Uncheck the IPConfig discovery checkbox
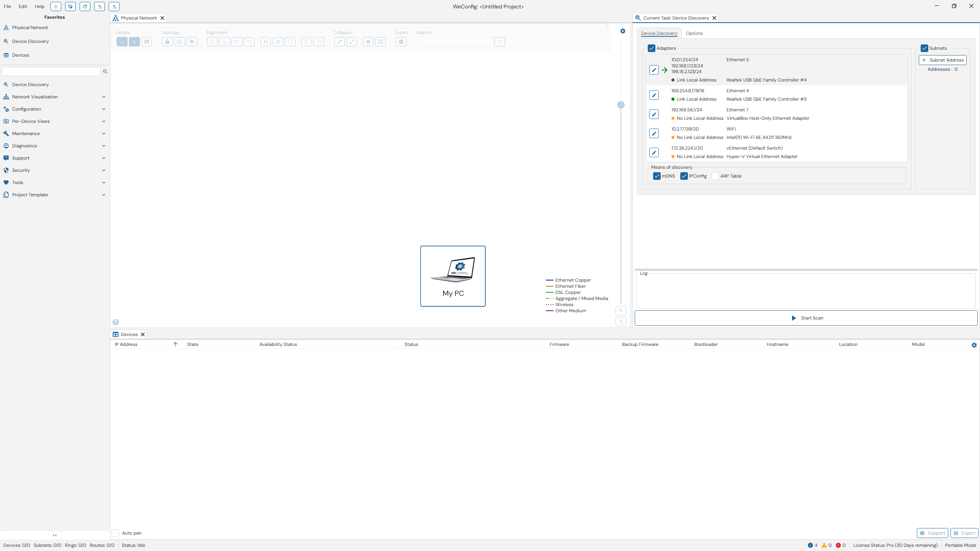The width and height of the screenshot is (980, 551). (684, 176)
